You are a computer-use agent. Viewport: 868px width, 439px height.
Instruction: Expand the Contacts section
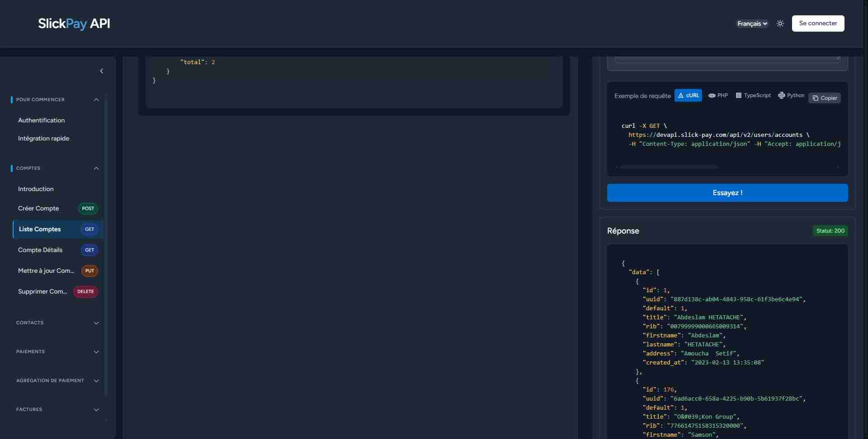click(96, 322)
